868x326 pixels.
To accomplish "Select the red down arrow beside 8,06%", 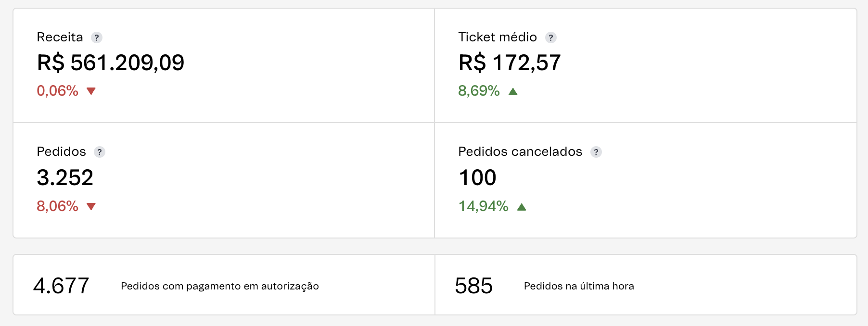I will click(x=91, y=206).
